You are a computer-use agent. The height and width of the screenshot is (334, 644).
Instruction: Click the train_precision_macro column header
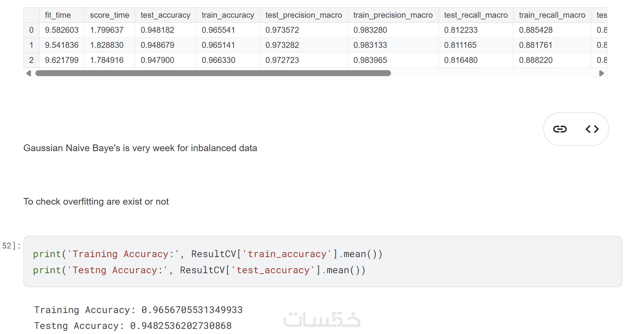(x=393, y=15)
